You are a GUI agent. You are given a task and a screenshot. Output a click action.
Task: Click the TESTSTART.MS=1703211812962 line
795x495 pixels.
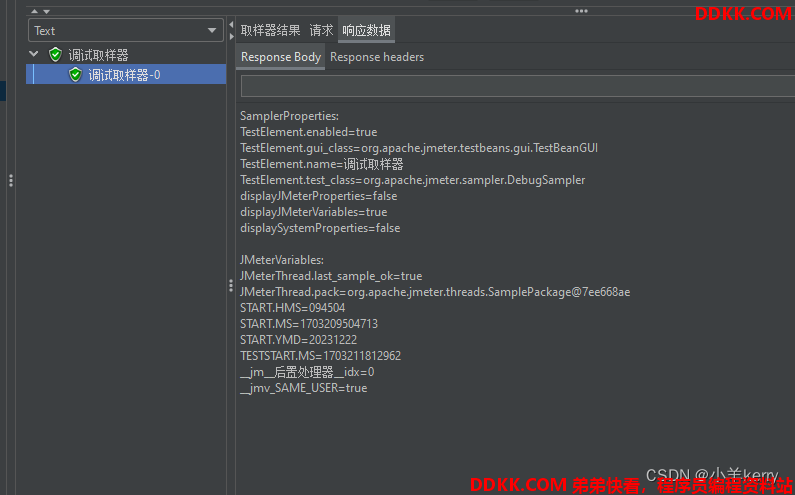point(320,356)
